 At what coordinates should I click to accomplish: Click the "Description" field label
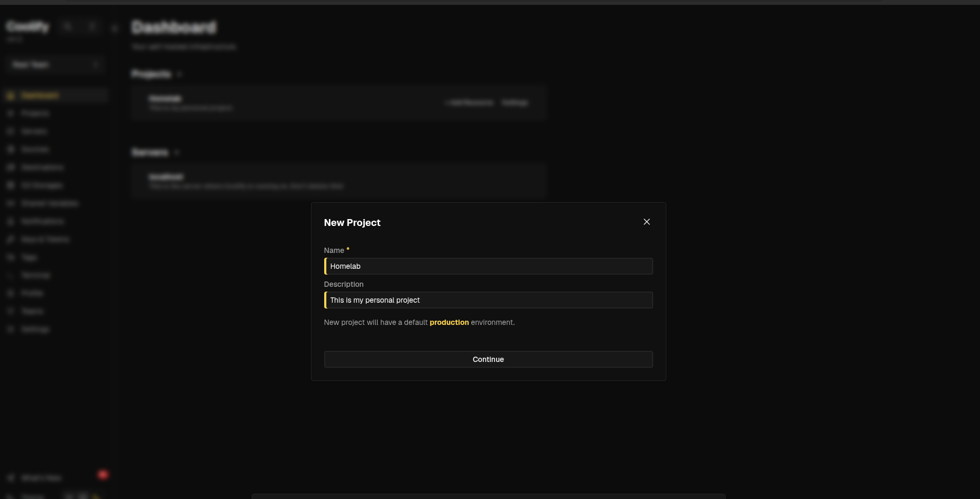[344, 284]
